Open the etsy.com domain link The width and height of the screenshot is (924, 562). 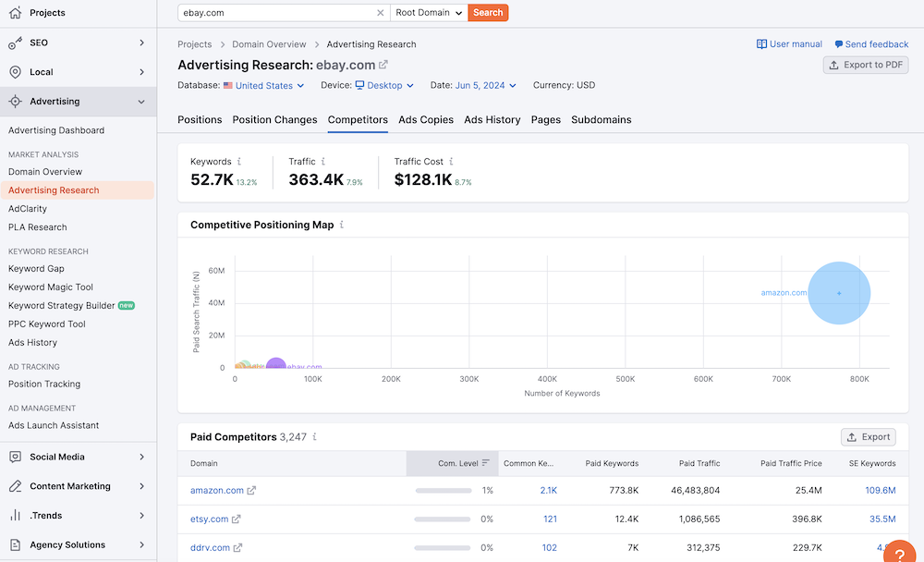[209, 519]
